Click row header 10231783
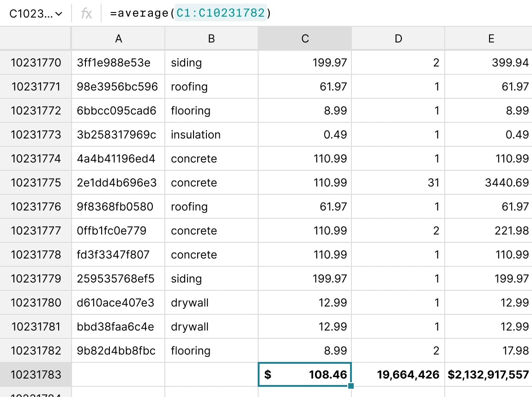Viewport: 532px width, 397px height. pos(36,375)
